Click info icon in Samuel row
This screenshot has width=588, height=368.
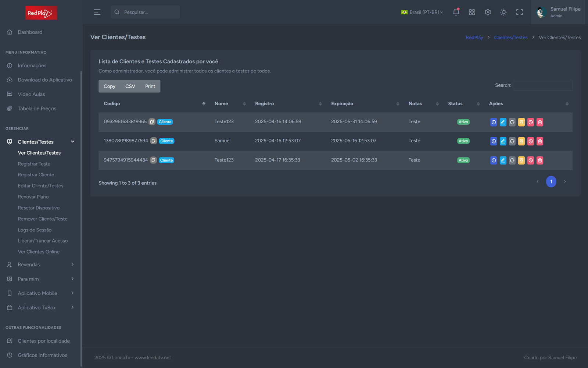tap(494, 141)
